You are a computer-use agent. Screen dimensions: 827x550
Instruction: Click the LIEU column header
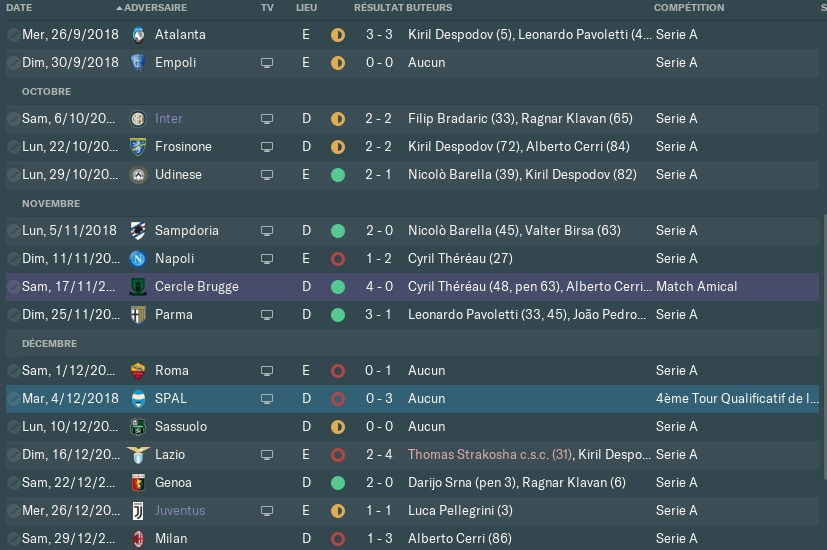coord(306,8)
